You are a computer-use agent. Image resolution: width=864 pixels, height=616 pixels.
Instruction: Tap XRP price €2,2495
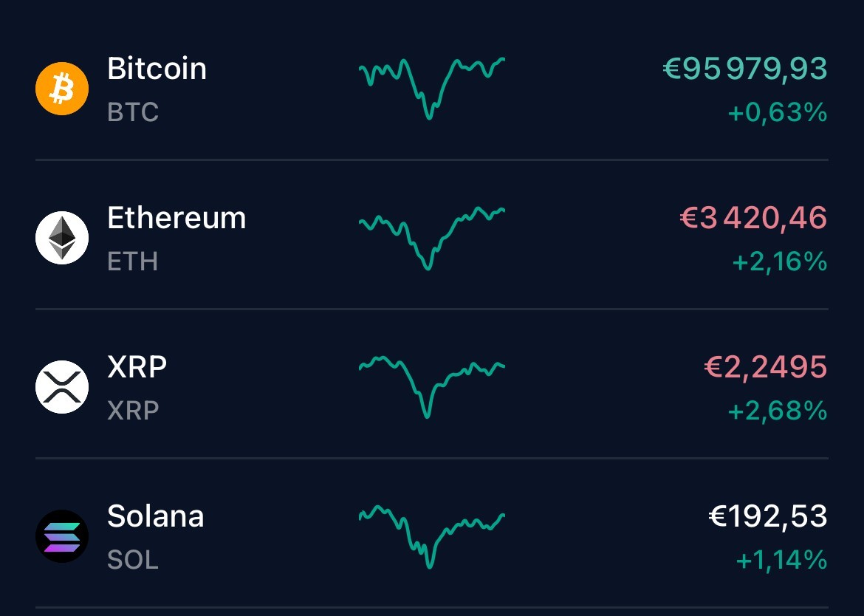pyautogui.click(x=765, y=366)
